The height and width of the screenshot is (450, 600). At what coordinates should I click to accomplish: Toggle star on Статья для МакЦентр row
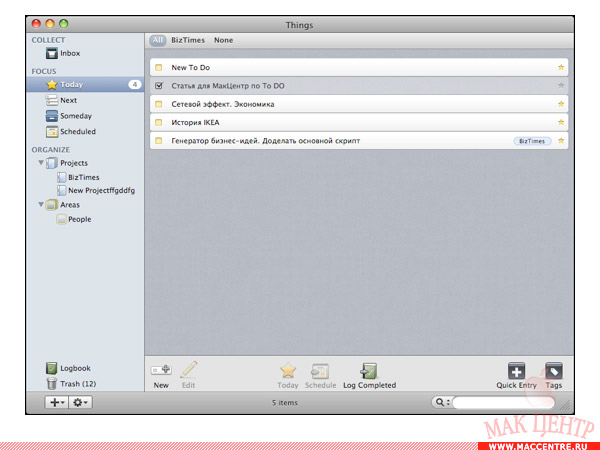[561, 85]
